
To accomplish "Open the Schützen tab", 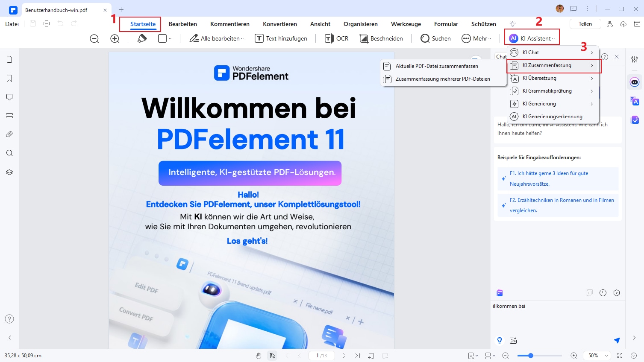I will [x=484, y=24].
